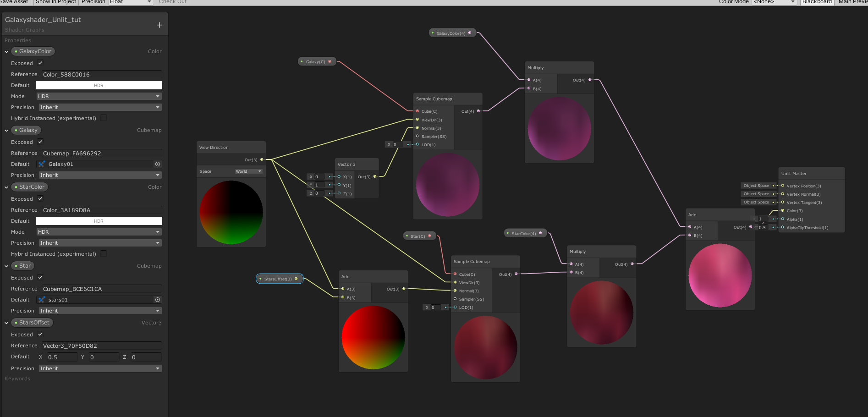Open the Mode dropdown set to HDR
This screenshot has height=417, width=868.
[99, 96]
